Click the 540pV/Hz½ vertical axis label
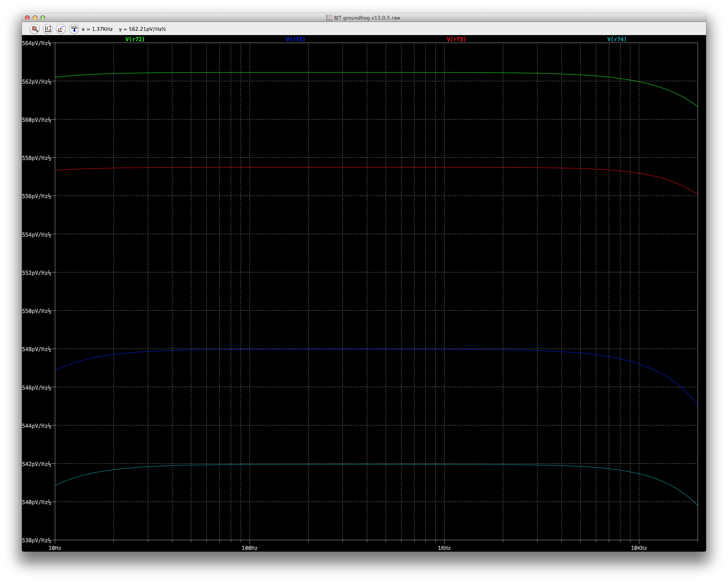 click(37, 502)
